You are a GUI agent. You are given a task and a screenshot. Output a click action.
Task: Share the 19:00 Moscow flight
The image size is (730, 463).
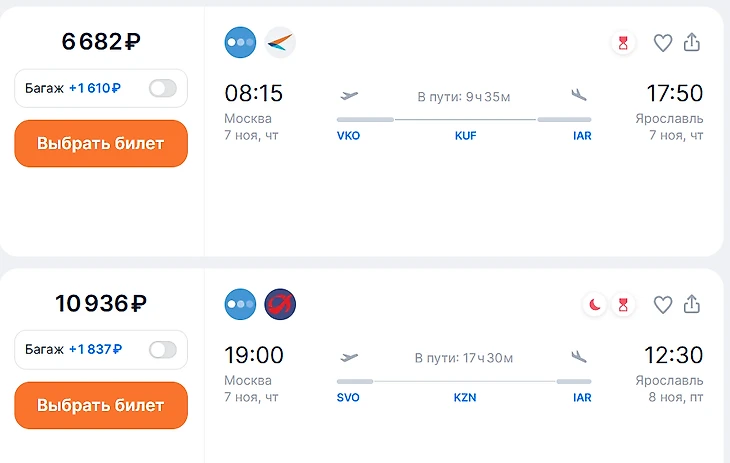[692, 305]
